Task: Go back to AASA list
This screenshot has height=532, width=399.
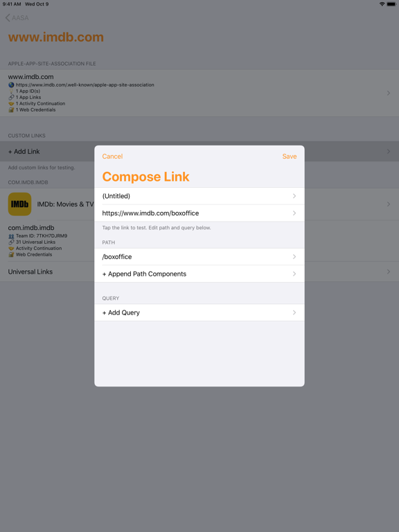Action: 17,18
